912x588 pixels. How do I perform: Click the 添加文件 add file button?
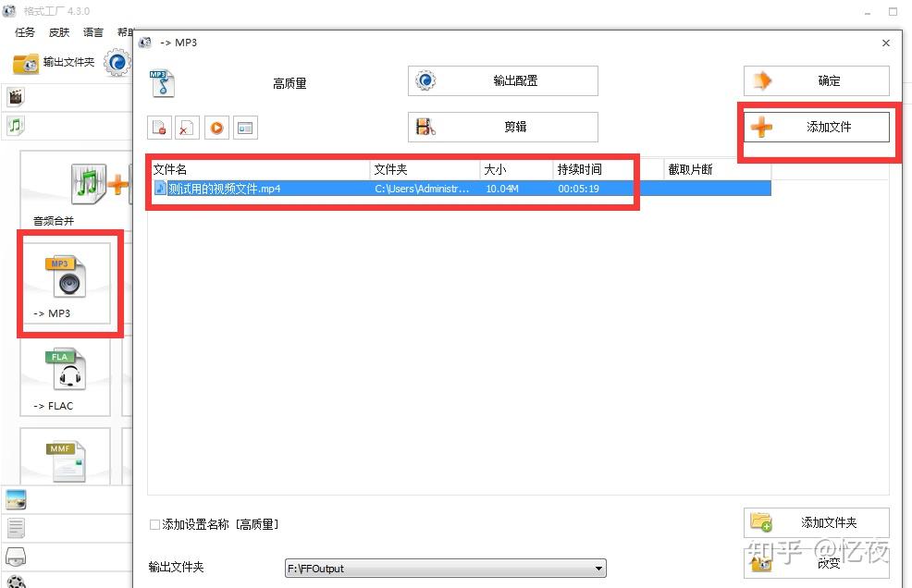[817, 127]
